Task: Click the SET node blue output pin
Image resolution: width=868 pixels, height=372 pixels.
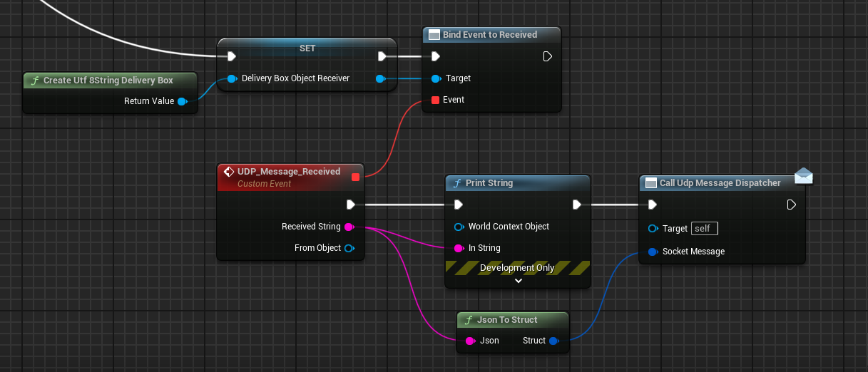Action: [380, 78]
